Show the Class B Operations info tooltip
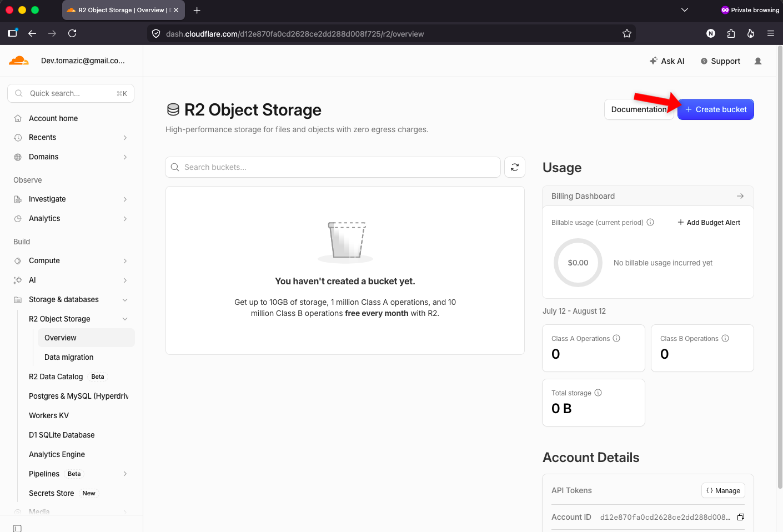This screenshot has width=783, height=532. [725, 338]
